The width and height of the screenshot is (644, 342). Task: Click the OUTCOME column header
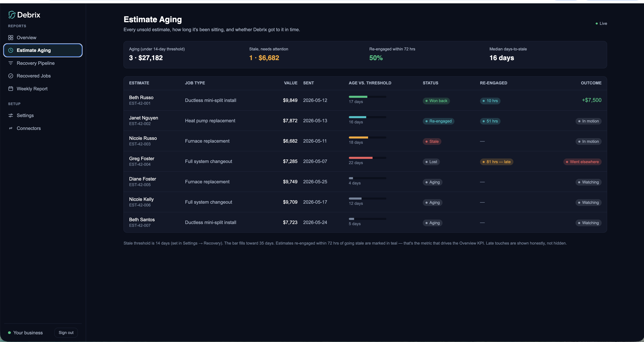tap(591, 83)
